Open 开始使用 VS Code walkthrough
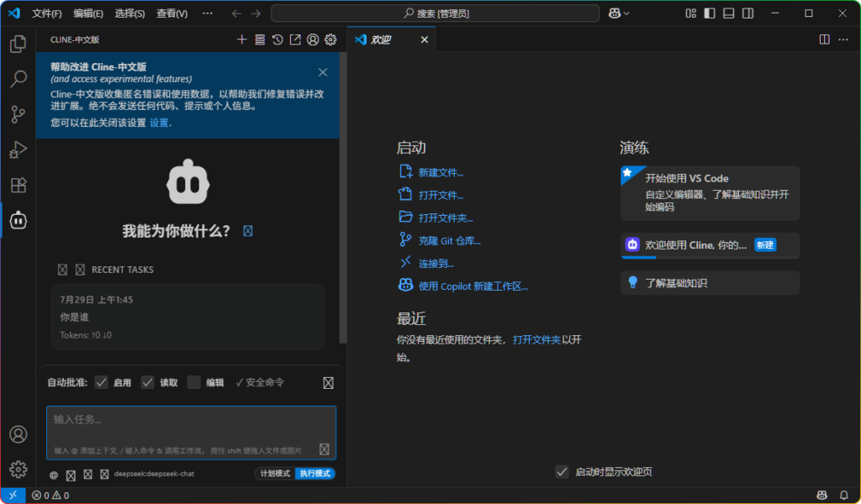Viewport: 861px width, 504px height. point(710,193)
